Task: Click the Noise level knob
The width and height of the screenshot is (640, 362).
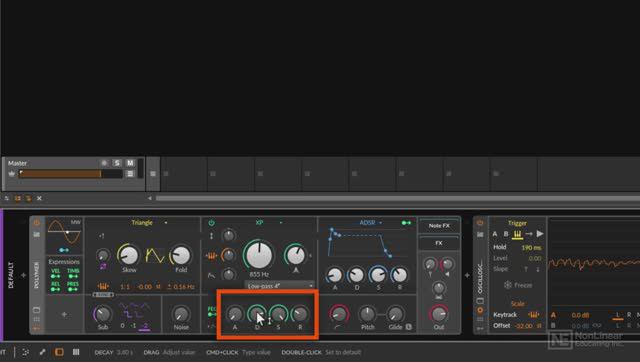Action: [x=181, y=314]
